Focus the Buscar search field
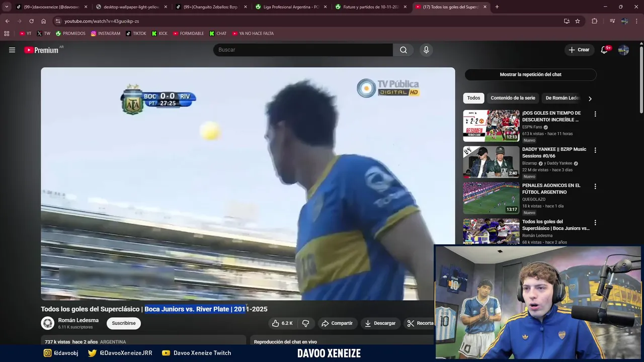Screen dimensions: 644x362 point(303,50)
